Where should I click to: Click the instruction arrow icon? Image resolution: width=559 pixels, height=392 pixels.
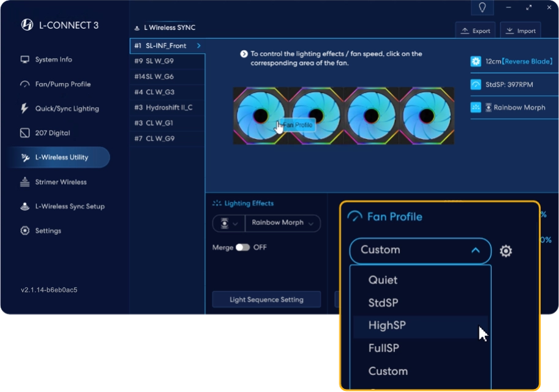tap(244, 54)
